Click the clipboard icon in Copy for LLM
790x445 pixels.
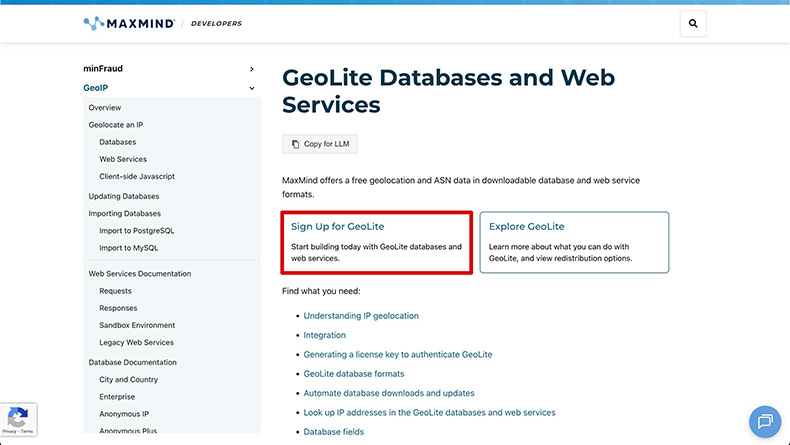[296, 144]
